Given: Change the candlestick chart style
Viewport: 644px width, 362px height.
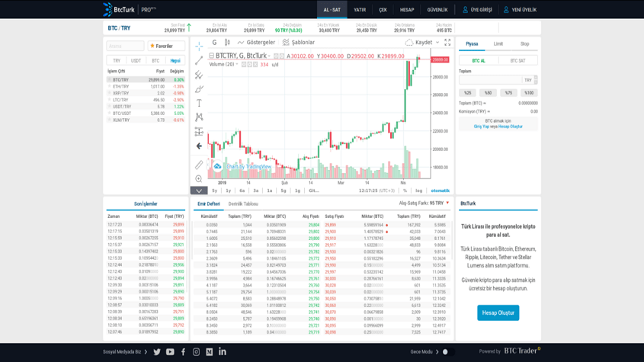Looking at the screenshot, I should coord(227,43).
